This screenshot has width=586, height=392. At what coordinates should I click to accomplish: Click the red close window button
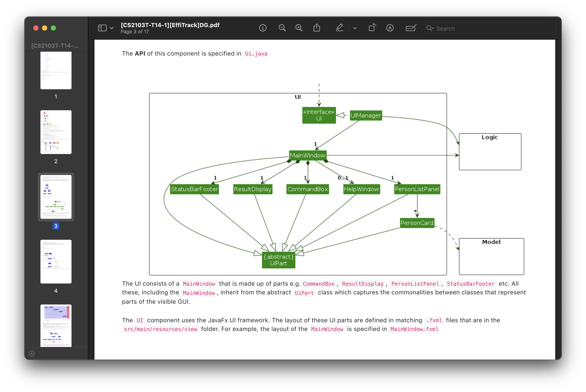point(36,28)
